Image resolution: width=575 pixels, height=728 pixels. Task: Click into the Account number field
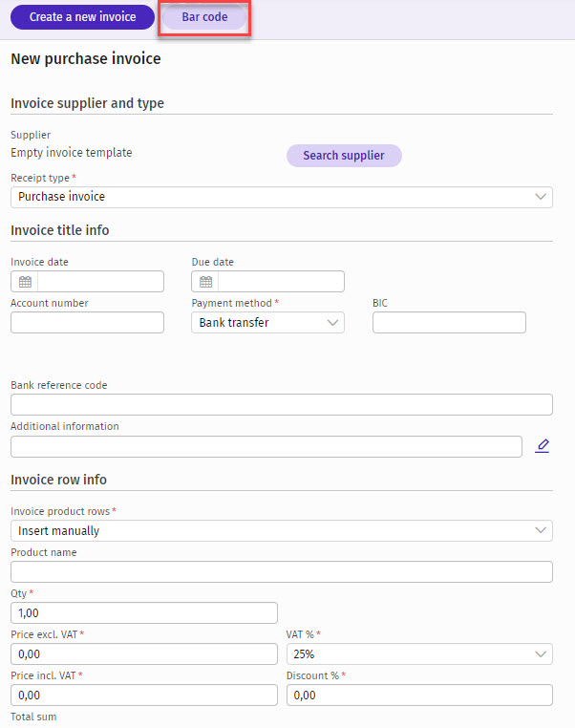[x=87, y=323]
